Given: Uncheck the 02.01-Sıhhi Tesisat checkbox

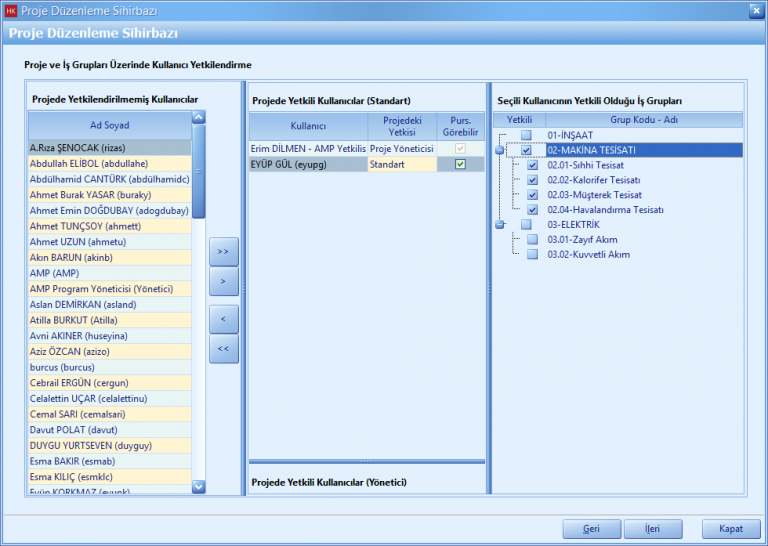Looking at the screenshot, I should pos(533,165).
